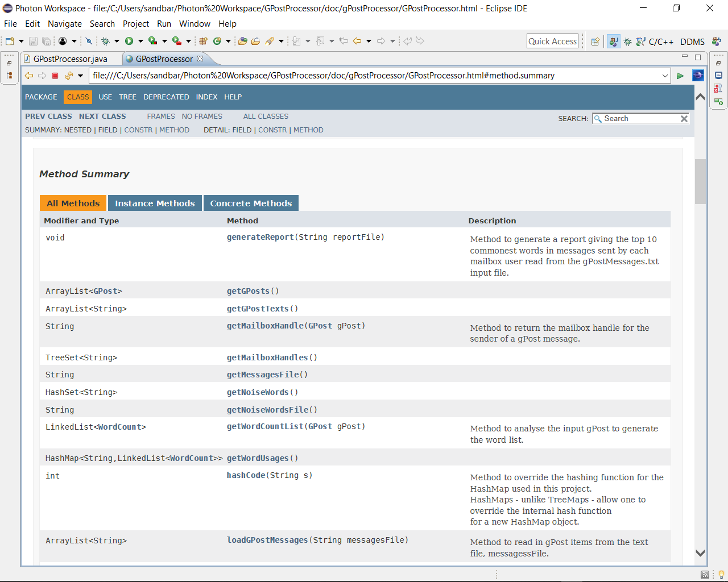The width and height of the screenshot is (728, 582).
Task: Click the Save icon in the toolbar
Action: [33, 41]
